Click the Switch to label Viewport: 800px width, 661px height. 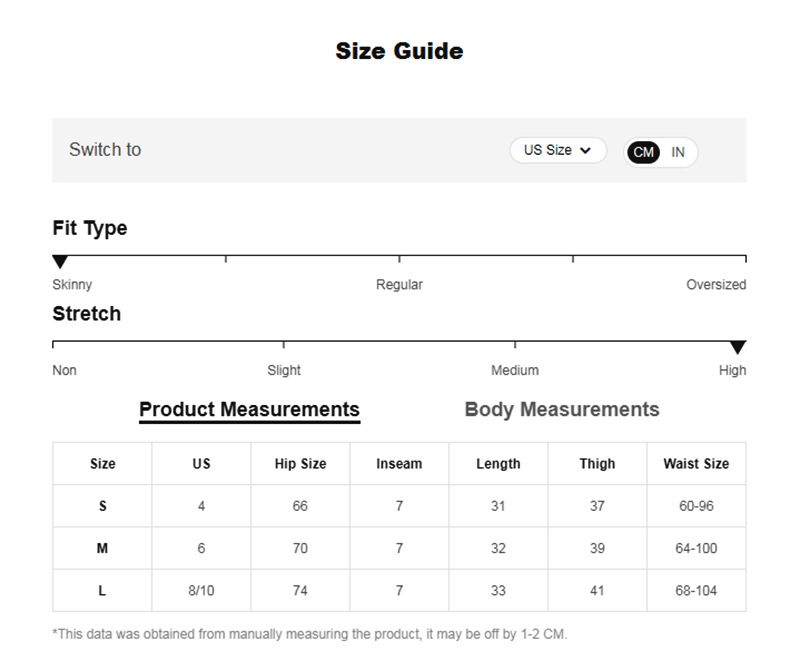pos(105,150)
